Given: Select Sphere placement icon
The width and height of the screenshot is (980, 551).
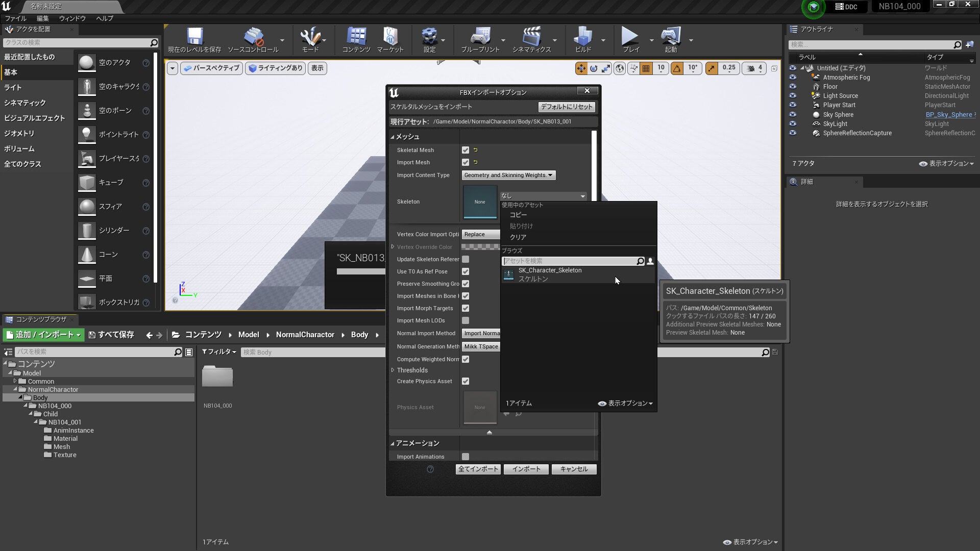Looking at the screenshot, I should [x=87, y=207].
